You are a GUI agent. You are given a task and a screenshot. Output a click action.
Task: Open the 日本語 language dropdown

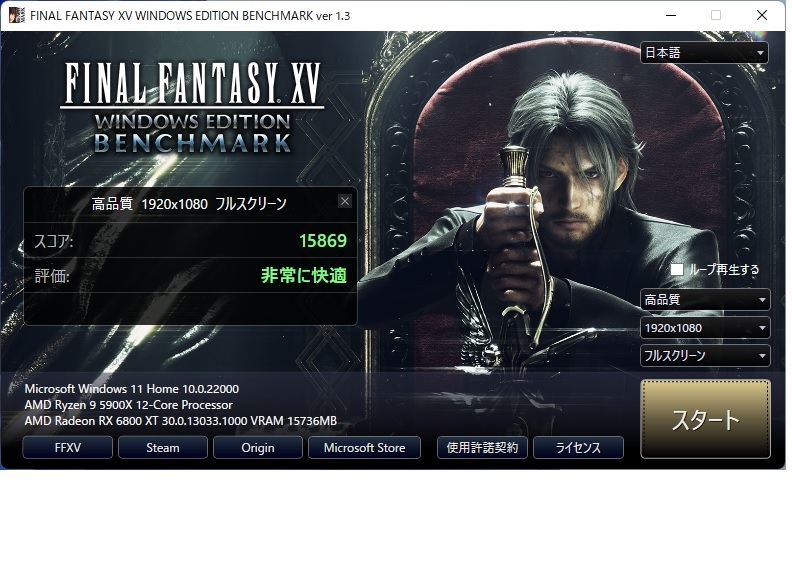click(704, 53)
